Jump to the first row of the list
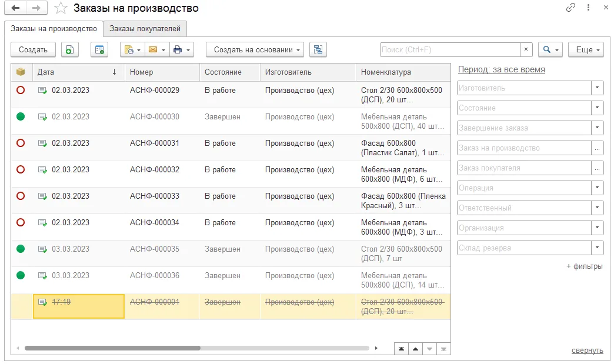 [x=401, y=349]
